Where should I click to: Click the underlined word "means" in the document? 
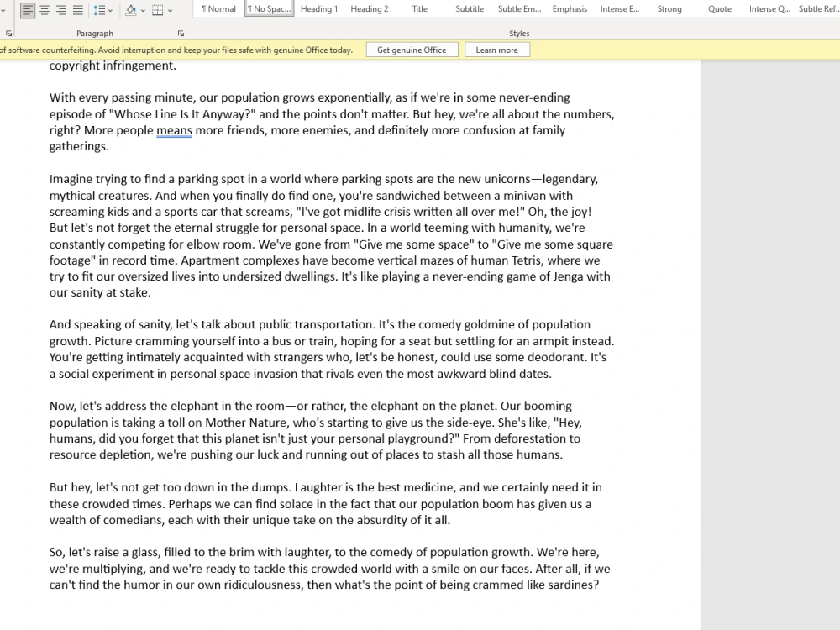pyautogui.click(x=174, y=130)
